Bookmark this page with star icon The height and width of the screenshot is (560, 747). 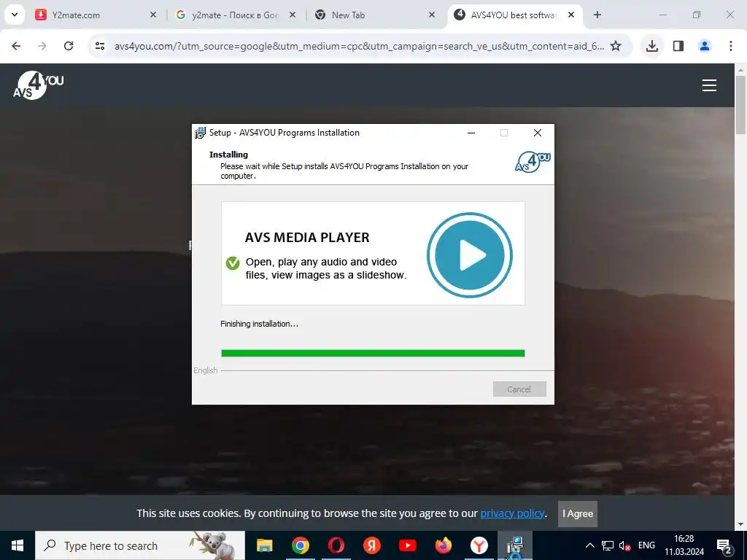(616, 46)
